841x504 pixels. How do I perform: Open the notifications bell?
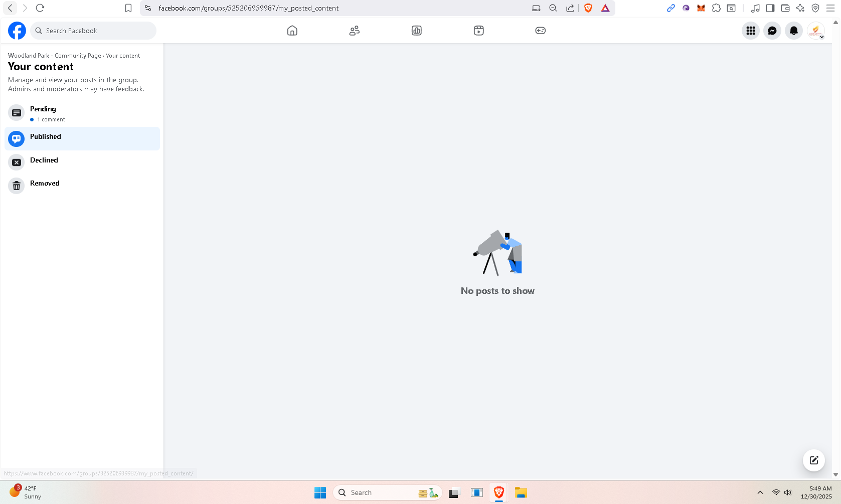coord(794,31)
